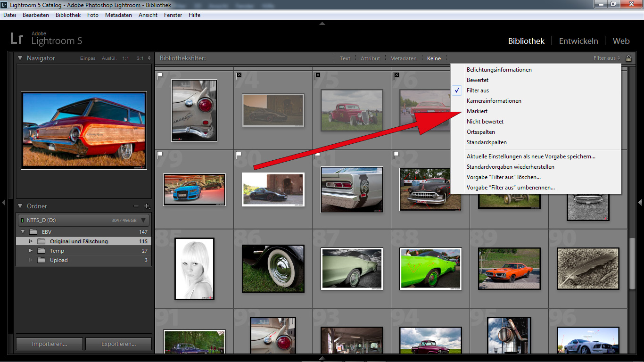Select the white-haired woman portrait thumbnail
Screen dimensions: 644x362
point(194,269)
